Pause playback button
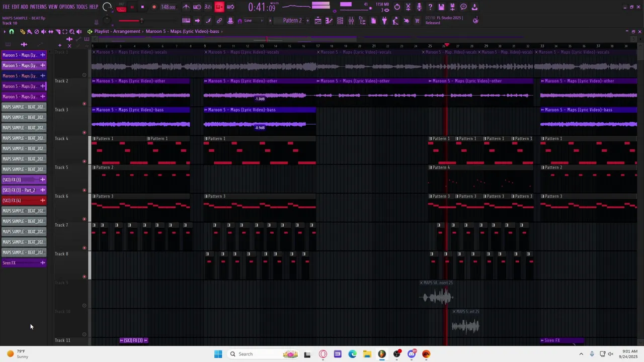 (132, 7)
